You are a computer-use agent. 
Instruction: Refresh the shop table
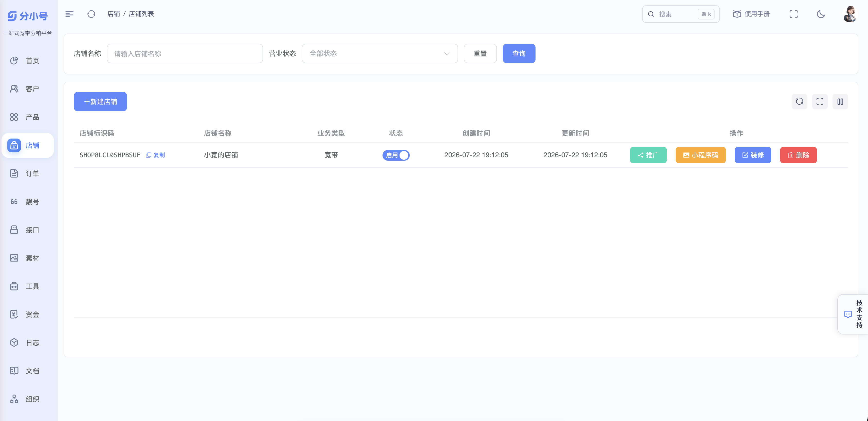point(799,102)
